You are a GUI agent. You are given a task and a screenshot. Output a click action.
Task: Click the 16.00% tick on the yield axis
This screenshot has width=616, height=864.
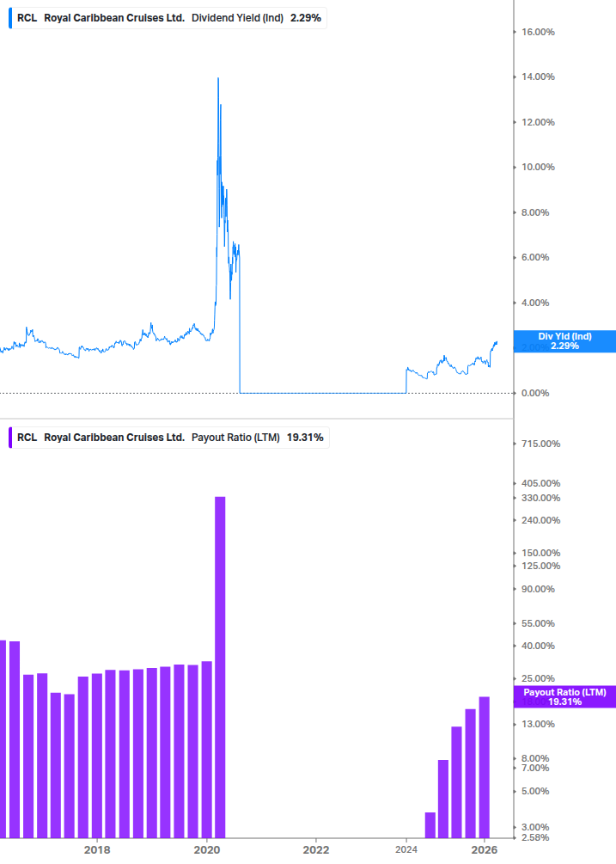pos(538,32)
